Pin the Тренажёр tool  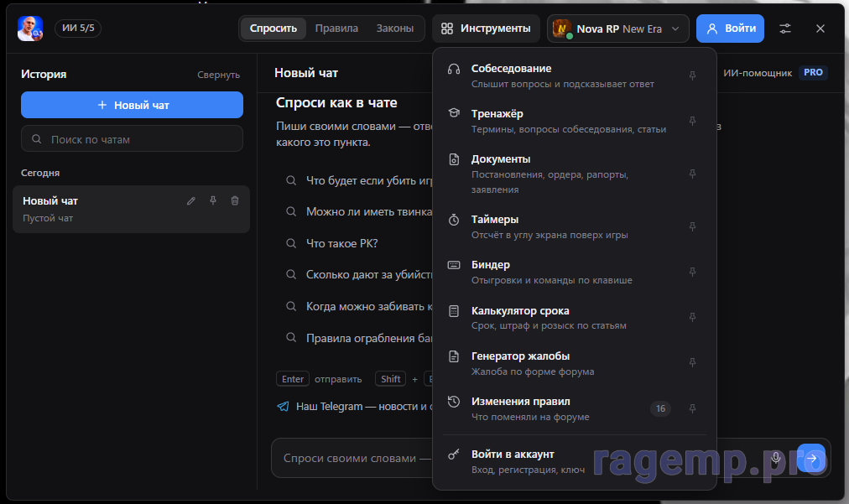pos(692,122)
